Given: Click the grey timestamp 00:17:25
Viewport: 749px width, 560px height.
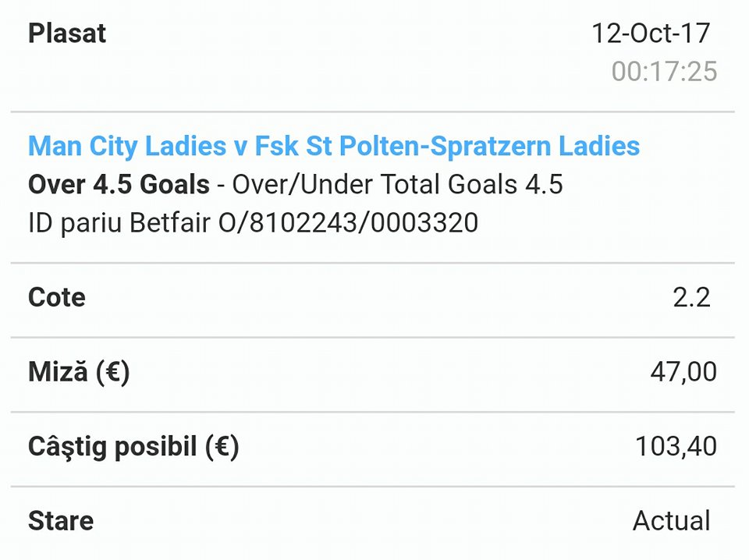Looking at the screenshot, I should pos(665,71).
